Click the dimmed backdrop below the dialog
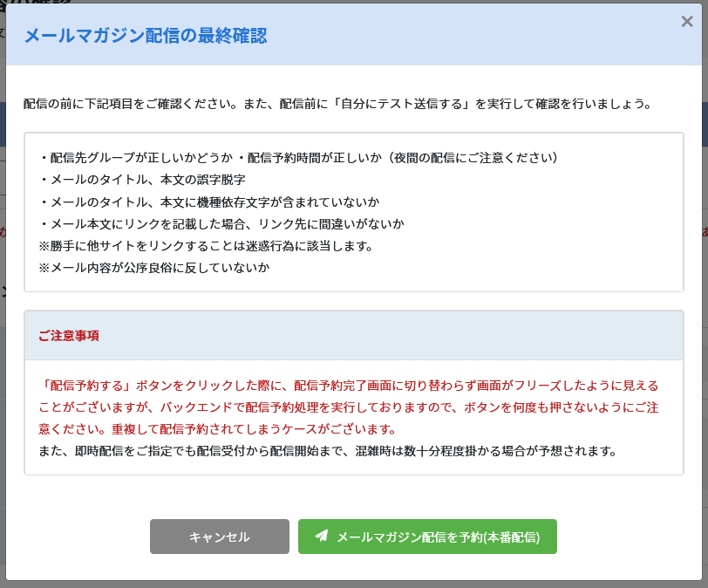The image size is (708, 588). [x=349, y=585]
